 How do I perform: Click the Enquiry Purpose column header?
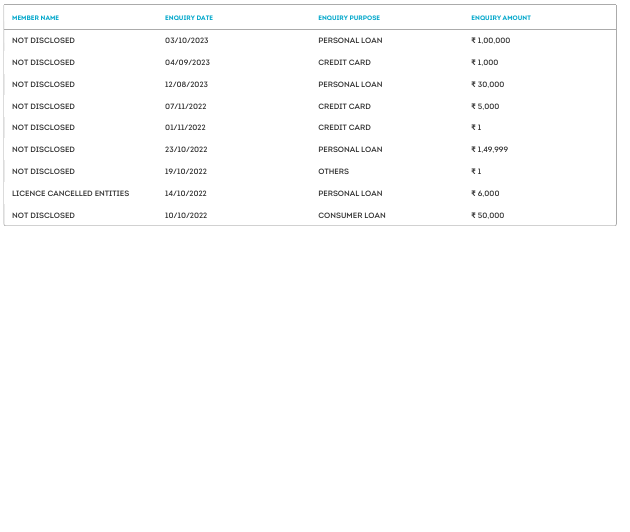pyautogui.click(x=349, y=18)
